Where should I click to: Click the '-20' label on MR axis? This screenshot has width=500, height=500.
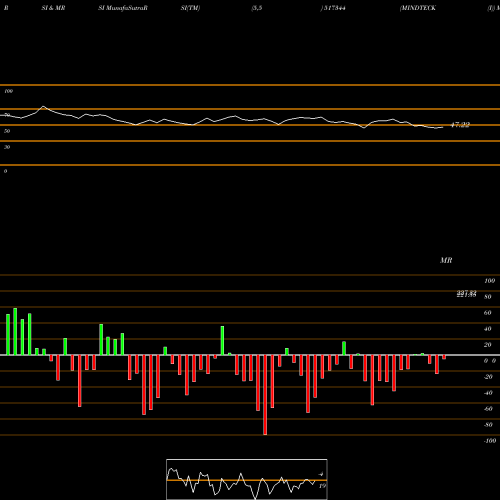coord(488,377)
